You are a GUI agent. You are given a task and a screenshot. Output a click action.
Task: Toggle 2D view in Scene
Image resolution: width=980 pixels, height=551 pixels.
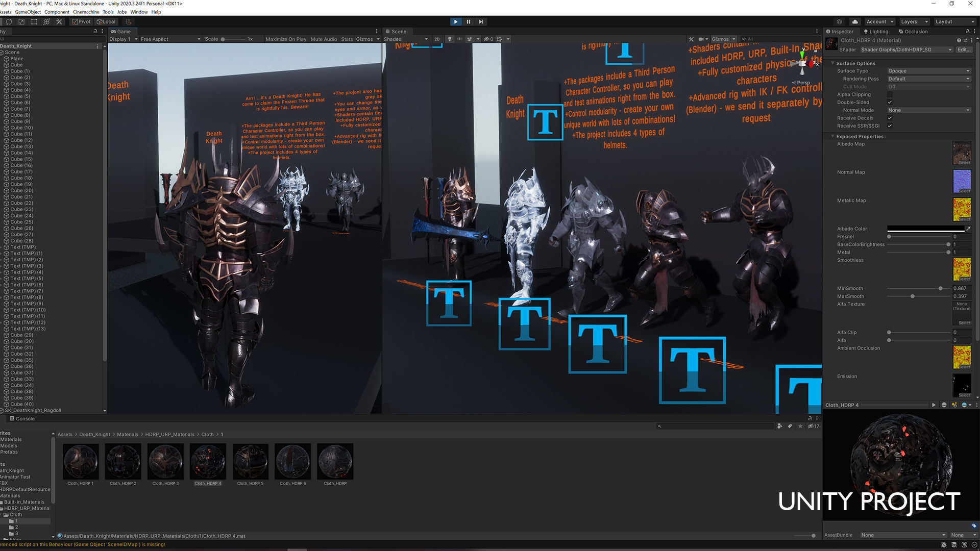tap(437, 39)
